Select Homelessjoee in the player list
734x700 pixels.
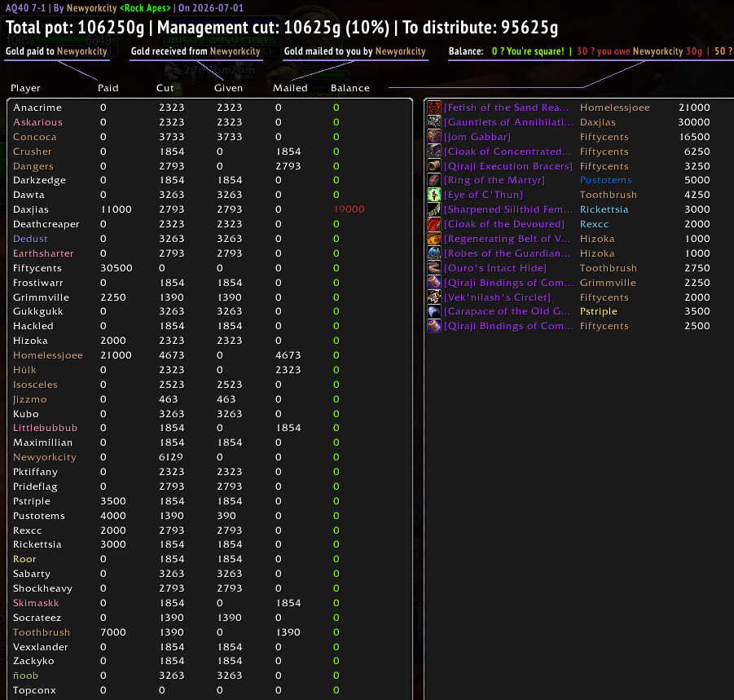click(x=48, y=355)
